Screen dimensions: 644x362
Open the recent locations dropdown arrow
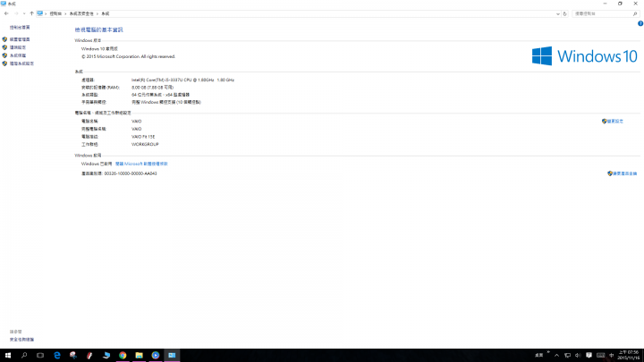click(x=24, y=13)
